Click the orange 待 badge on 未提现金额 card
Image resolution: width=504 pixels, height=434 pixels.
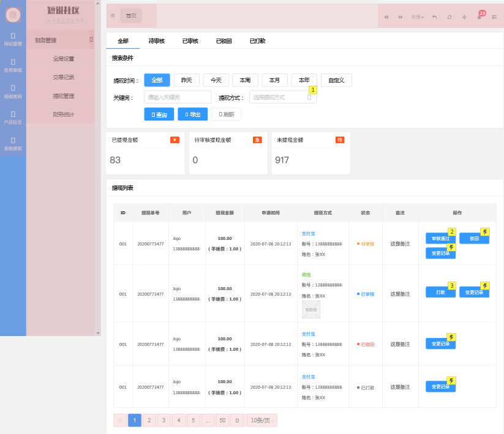(340, 140)
